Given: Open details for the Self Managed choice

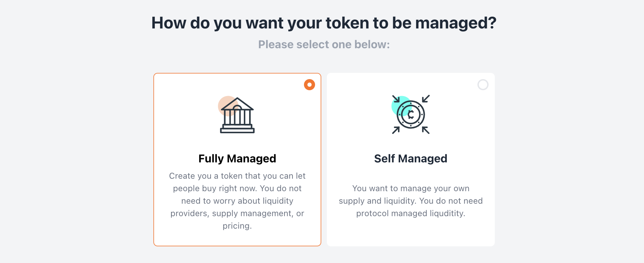Looking at the screenshot, I should coord(410,160).
